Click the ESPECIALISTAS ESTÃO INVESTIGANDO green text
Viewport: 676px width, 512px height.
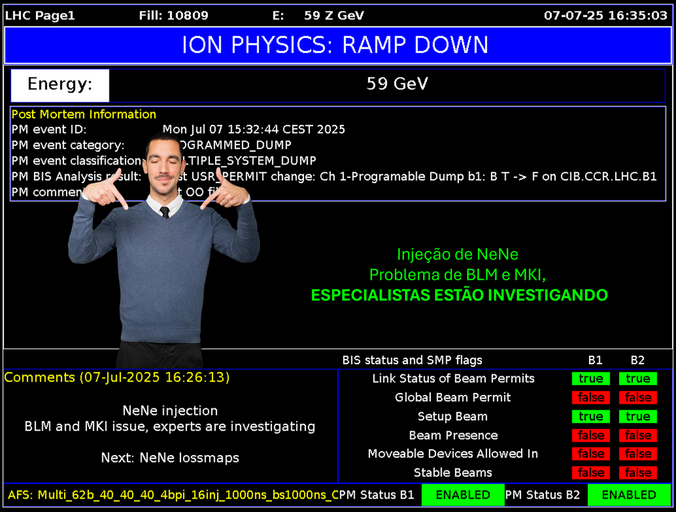click(x=459, y=296)
